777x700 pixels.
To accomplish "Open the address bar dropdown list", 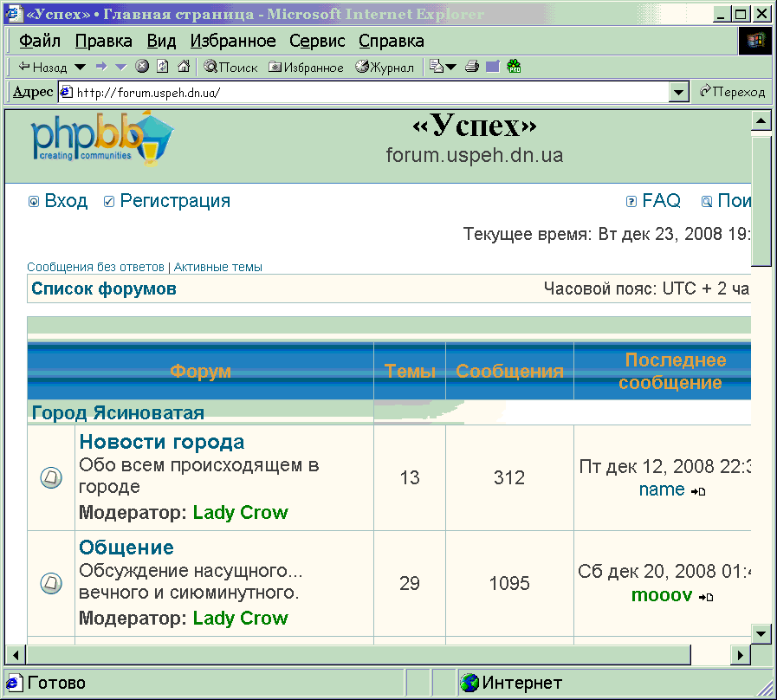I will pyautogui.click(x=679, y=92).
